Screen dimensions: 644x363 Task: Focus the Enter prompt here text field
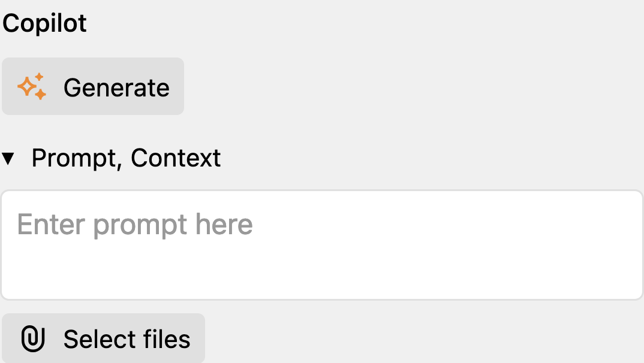click(322, 245)
